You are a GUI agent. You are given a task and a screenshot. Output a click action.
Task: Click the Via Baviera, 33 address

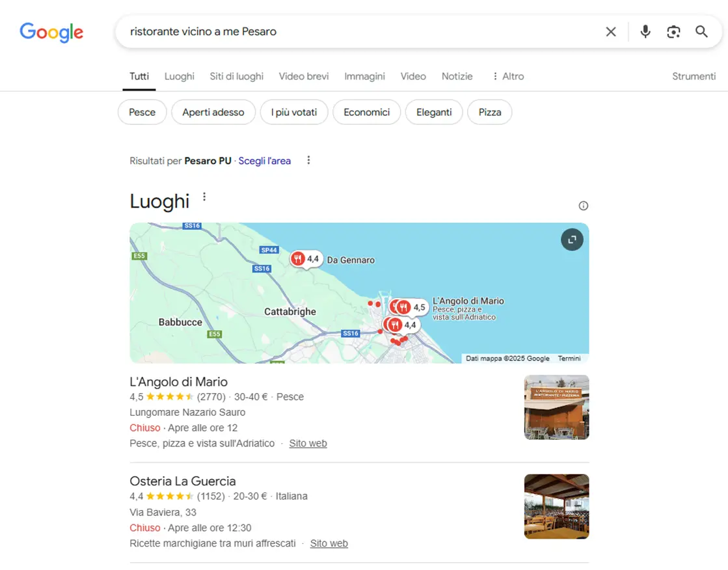pos(163,512)
